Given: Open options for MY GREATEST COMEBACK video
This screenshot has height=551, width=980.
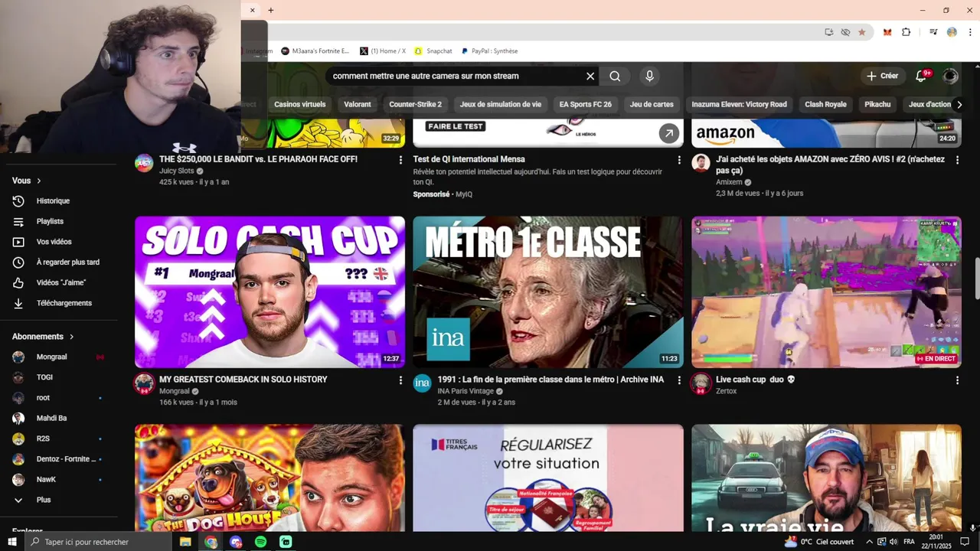Looking at the screenshot, I should click(400, 380).
